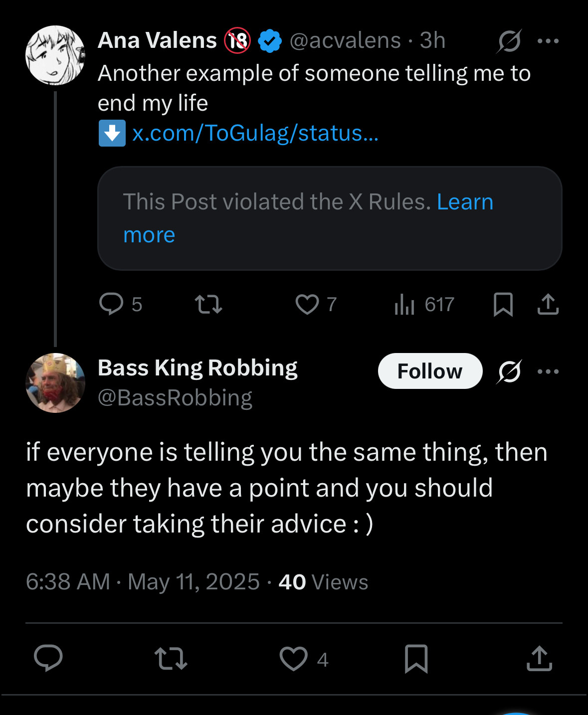
Task: Open Bass King Robbing's profile picture
Action: coord(55,383)
